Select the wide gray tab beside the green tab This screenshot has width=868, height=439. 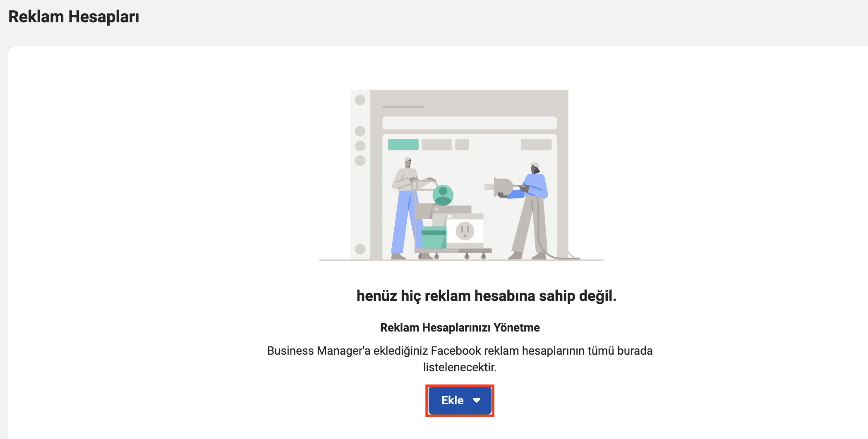click(436, 145)
